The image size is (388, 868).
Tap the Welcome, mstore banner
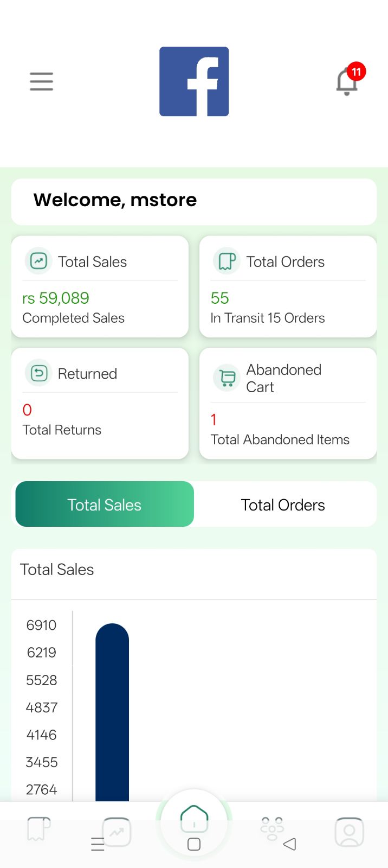pyautogui.click(x=194, y=201)
